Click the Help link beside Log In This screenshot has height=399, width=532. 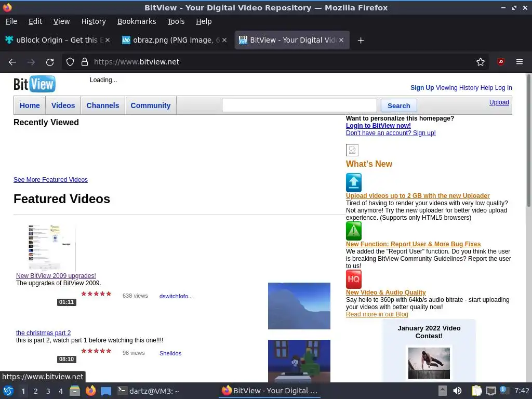[x=486, y=87]
